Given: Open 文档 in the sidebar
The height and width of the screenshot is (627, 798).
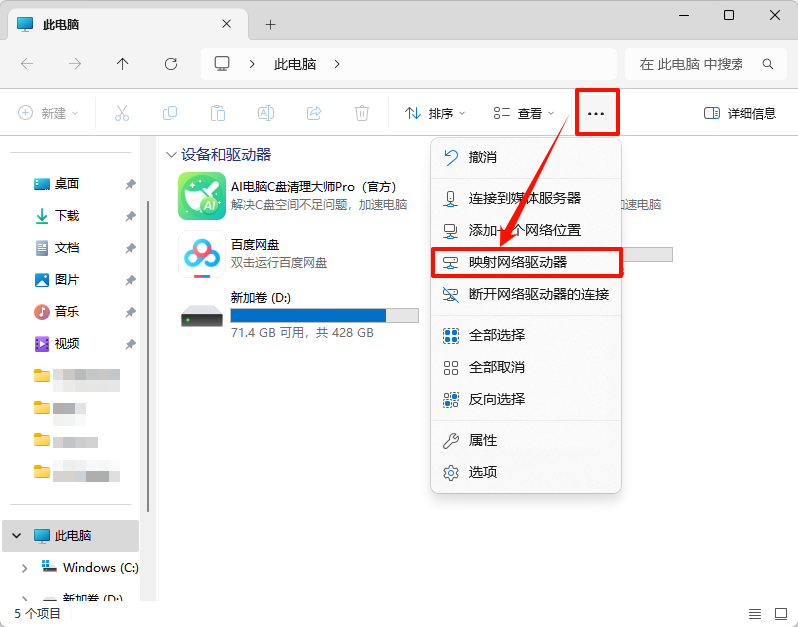Looking at the screenshot, I should [67, 248].
